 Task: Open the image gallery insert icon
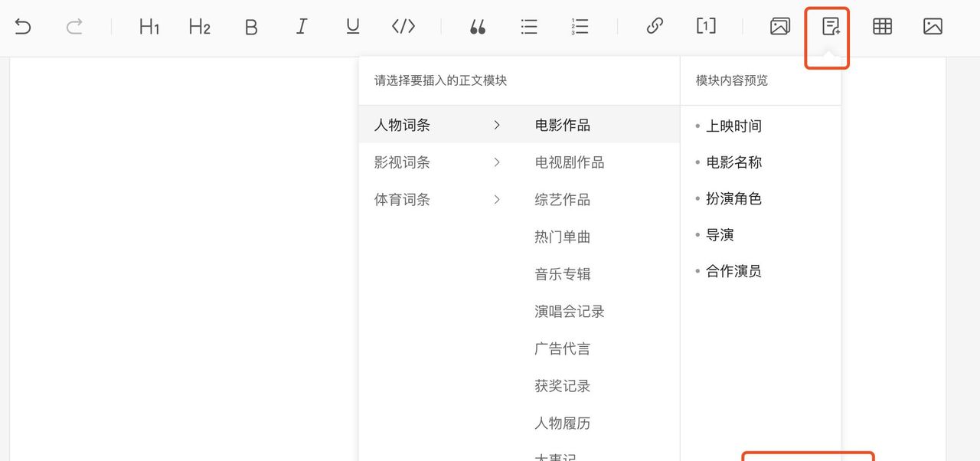(x=780, y=25)
